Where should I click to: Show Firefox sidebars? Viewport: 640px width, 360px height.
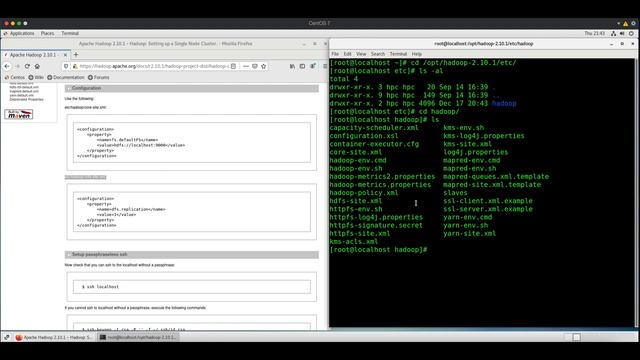click(302, 66)
